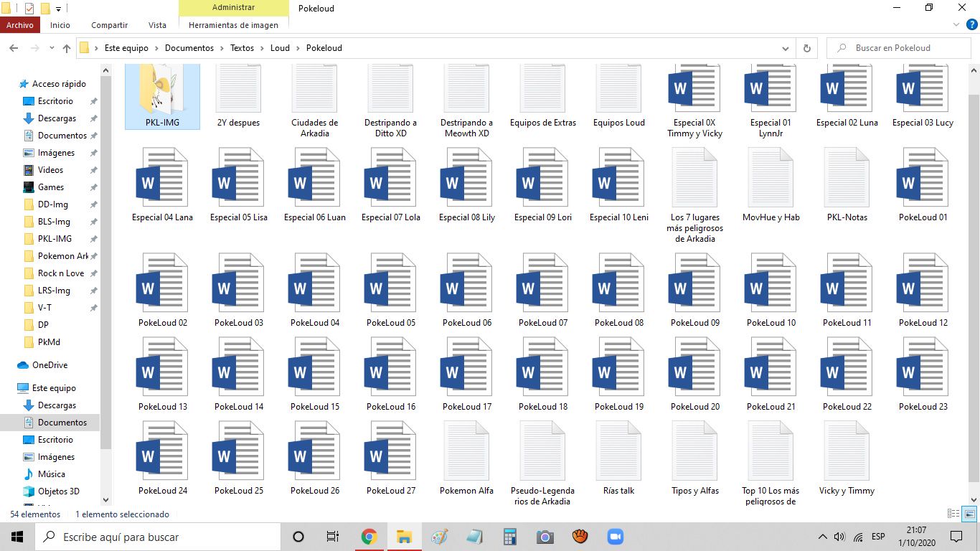This screenshot has height=551, width=980.
Task: Open the volume control in tray
Action: coord(840,537)
